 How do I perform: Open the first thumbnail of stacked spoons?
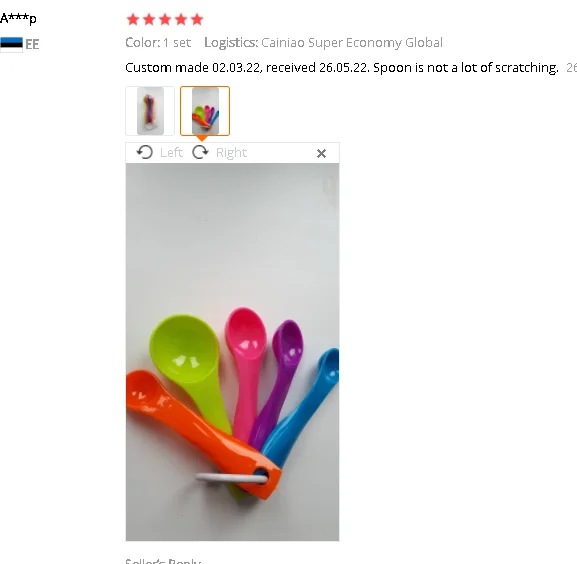coord(150,111)
